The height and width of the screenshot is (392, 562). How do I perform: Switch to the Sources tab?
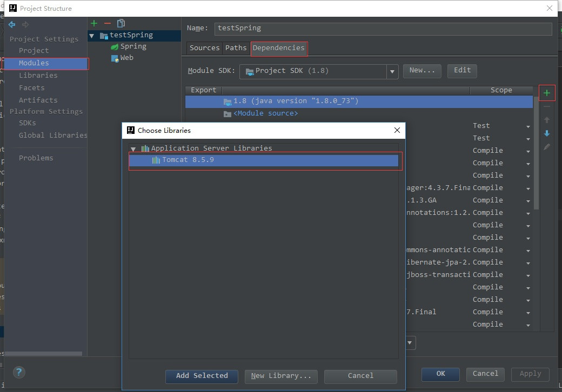pyautogui.click(x=204, y=48)
